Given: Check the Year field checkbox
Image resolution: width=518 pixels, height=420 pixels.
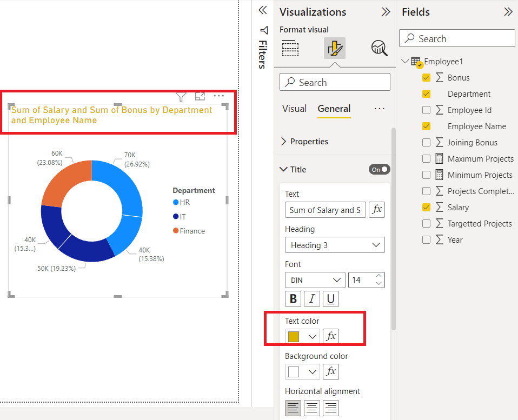Looking at the screenshot, I should [x=426, y=239].
